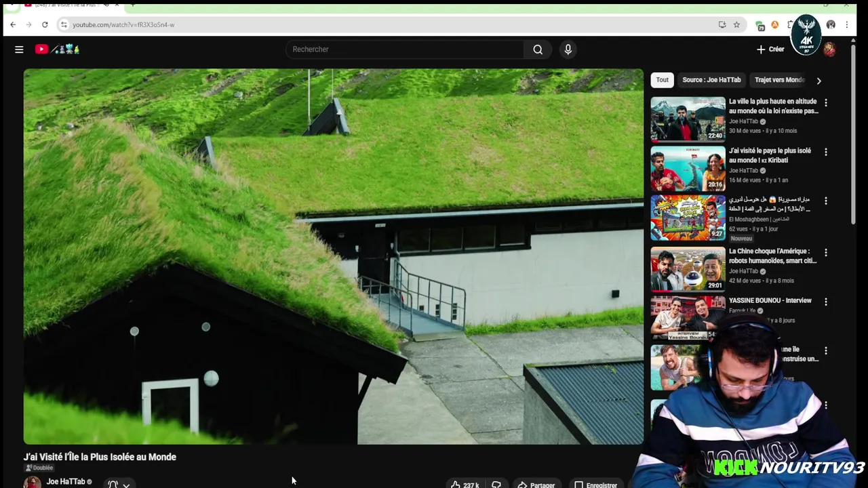The width and height of the screenshot is (868, 488).
Task: Open thumbnail of La ville la plus haute
Action: (x=688, y=119)
